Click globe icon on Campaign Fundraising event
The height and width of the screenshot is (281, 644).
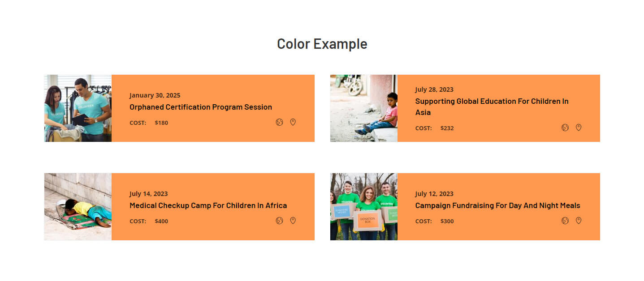pos(565,221)
